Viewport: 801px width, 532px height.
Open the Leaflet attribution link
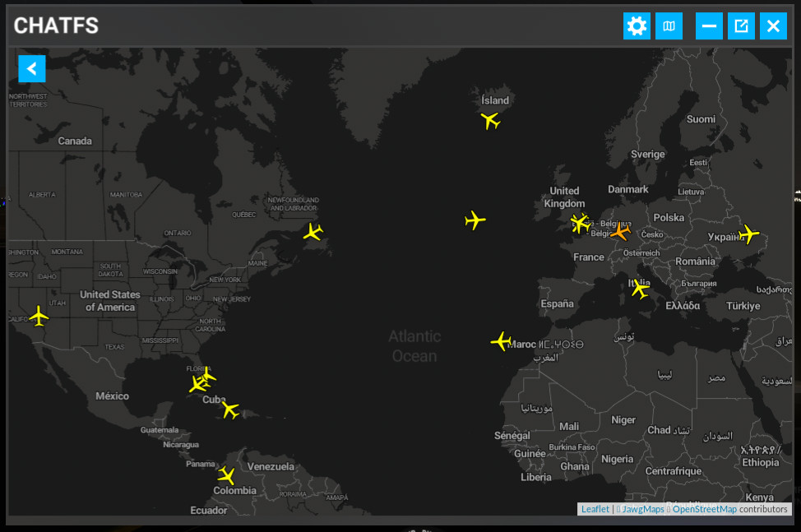(595, 508)
